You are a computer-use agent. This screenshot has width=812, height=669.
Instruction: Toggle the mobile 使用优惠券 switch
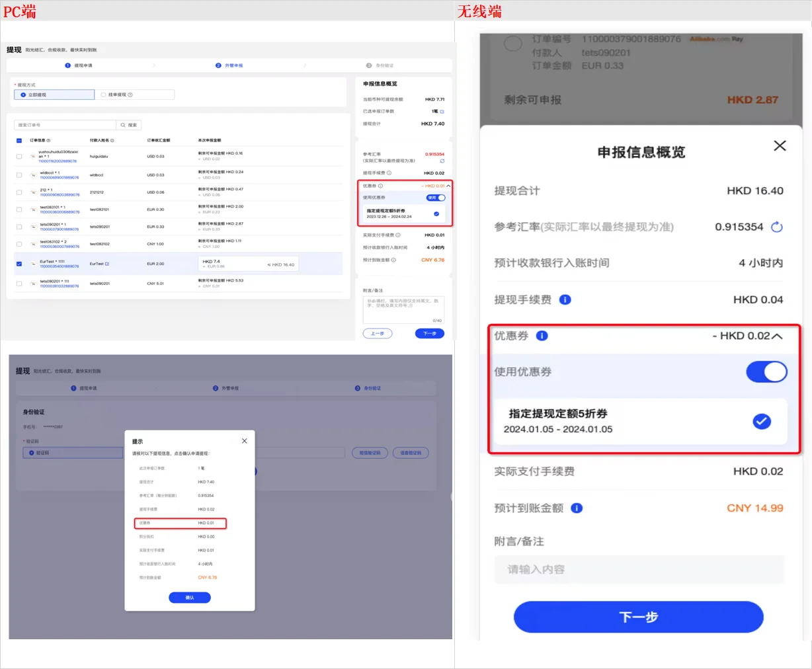766,372
